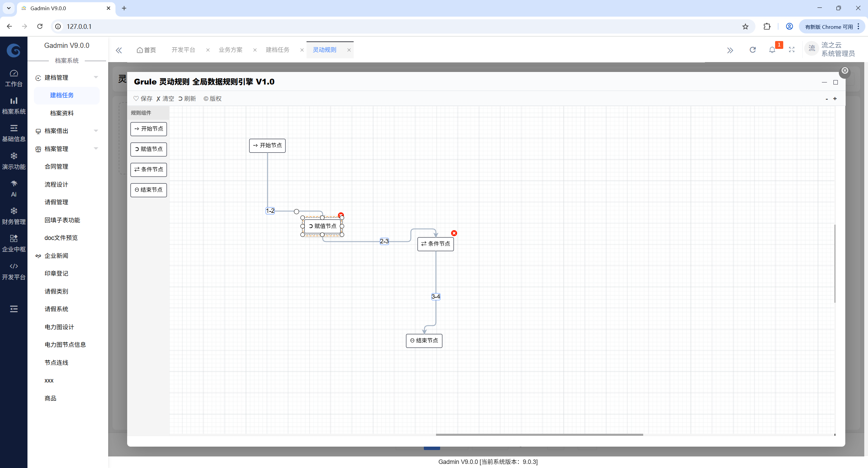868x468 pixels.
Task: Switch to the 业务方案 tab
Action: point(231,50)
